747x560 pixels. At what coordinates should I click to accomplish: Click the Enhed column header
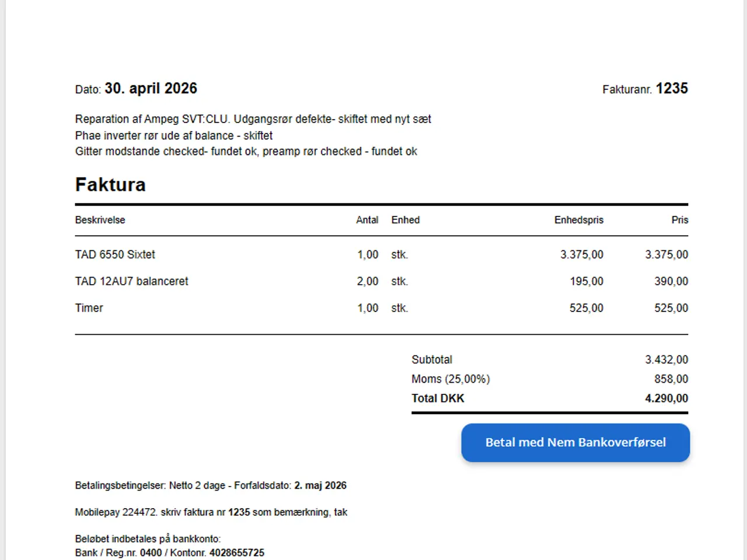click(x=406, y=220)
